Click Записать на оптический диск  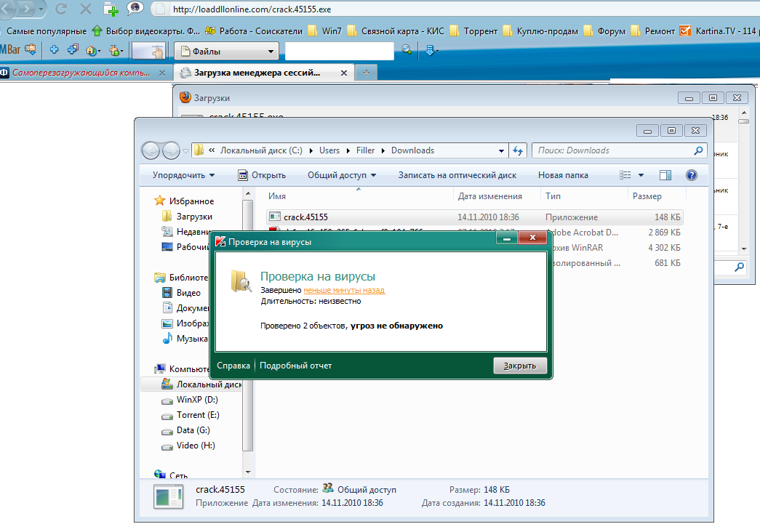pos(457,175)
